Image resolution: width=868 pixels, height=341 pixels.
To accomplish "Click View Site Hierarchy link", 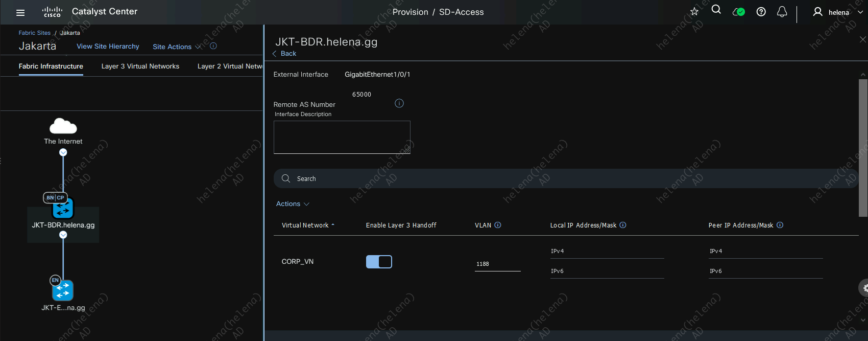I will point(108,47).
